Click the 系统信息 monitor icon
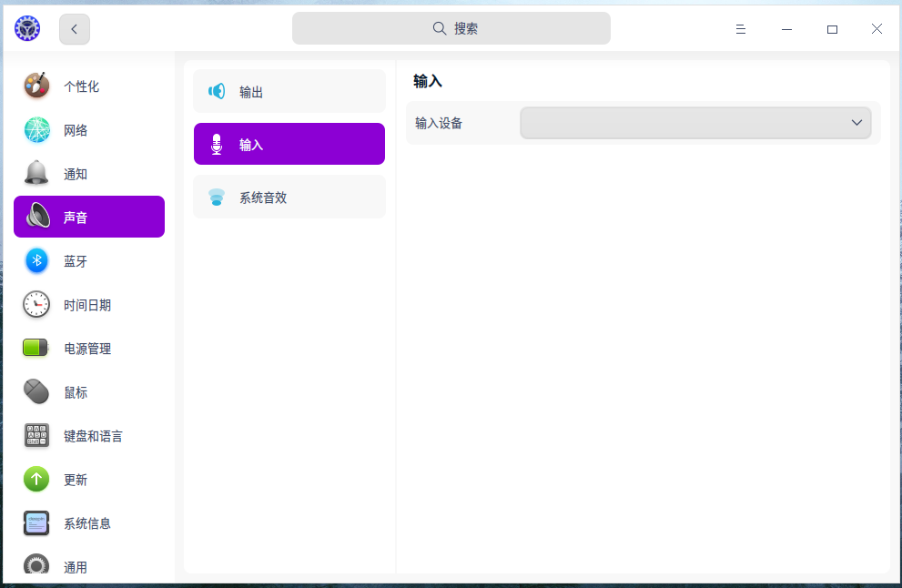The image size is (902, 588). [36, 523]
